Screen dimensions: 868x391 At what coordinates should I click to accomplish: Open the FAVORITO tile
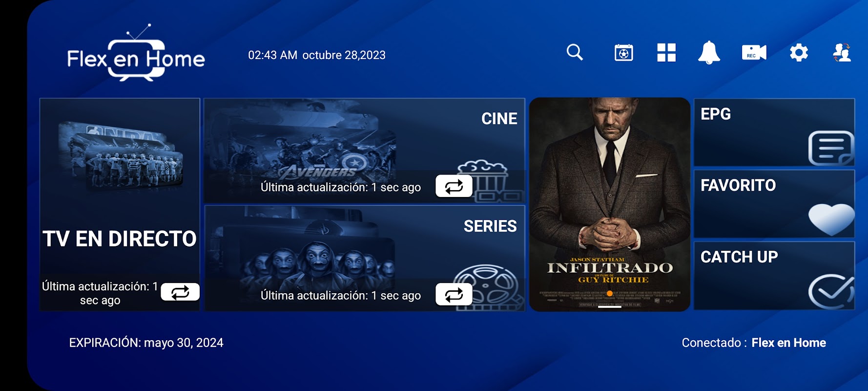pos(774,204)
